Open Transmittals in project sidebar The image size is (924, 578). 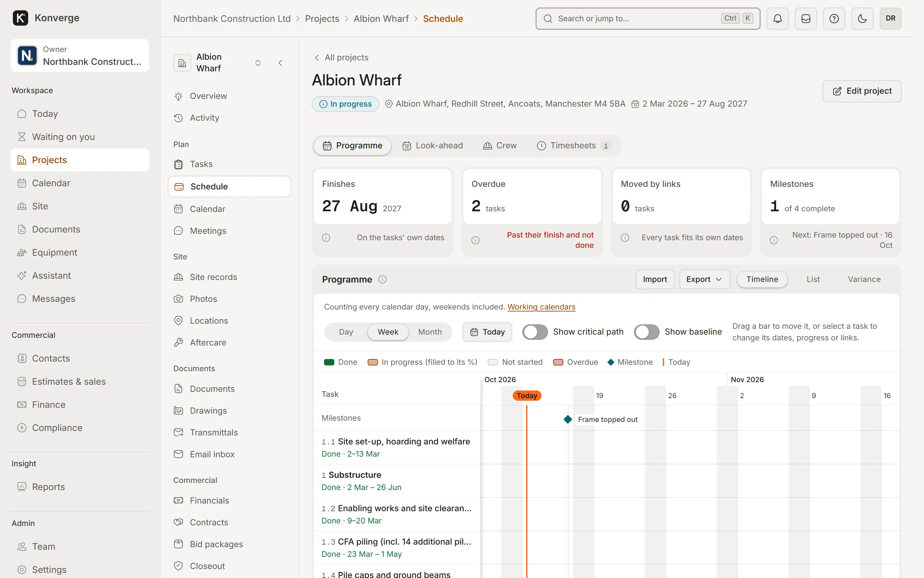[x=229, y=432]
